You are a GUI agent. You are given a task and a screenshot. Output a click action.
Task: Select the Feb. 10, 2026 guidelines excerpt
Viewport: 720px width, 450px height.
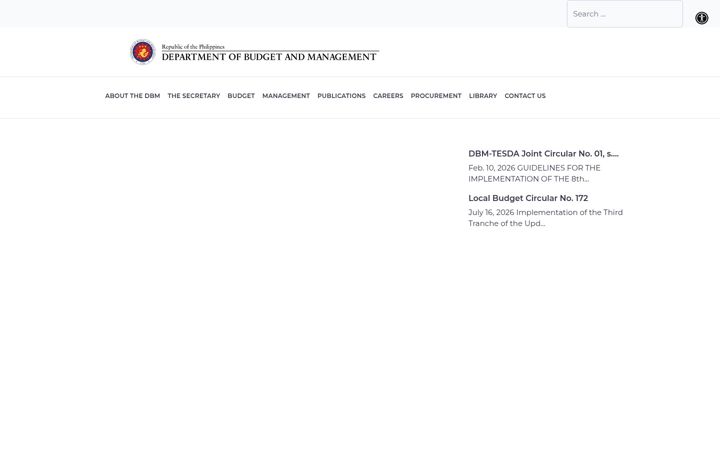click(x=534, y=173)
